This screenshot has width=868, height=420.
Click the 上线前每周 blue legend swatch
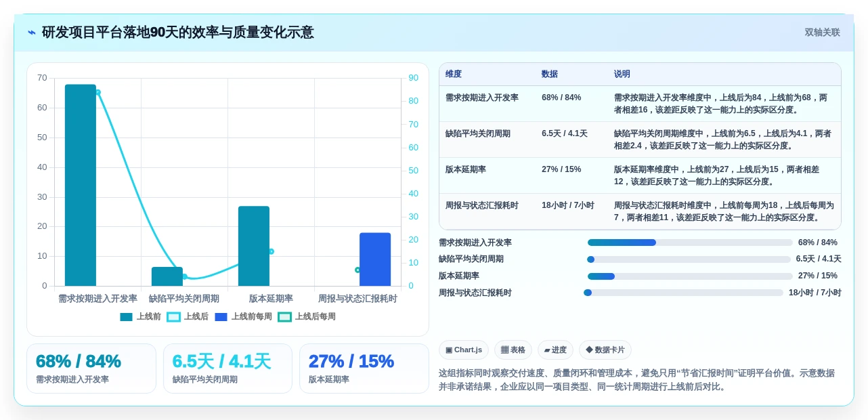pyautogui.click(x=221, y=316)
